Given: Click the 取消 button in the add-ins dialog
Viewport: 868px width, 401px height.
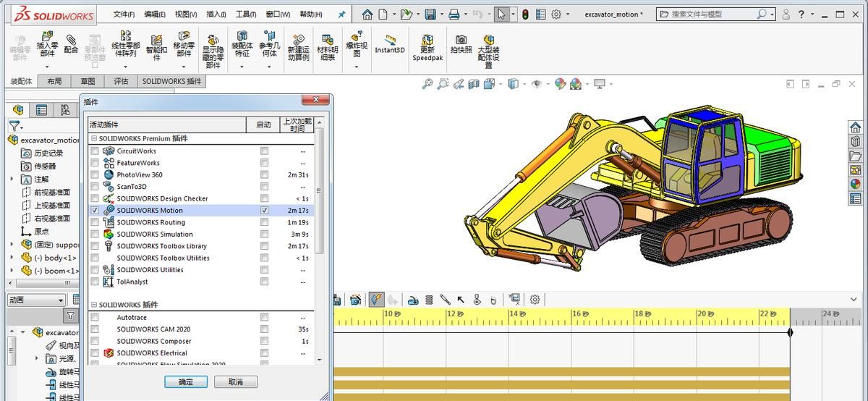Looking at the screenshot, I should [235, 381].
